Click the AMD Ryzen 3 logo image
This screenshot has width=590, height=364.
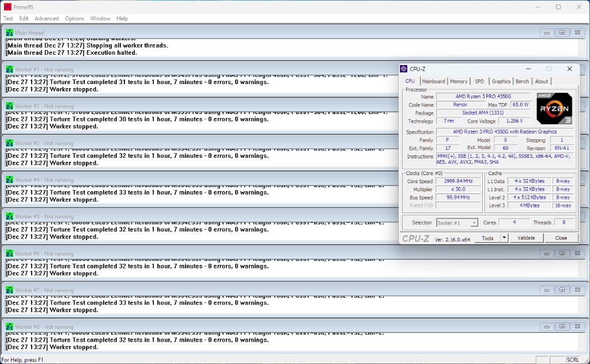coord(554,108)
